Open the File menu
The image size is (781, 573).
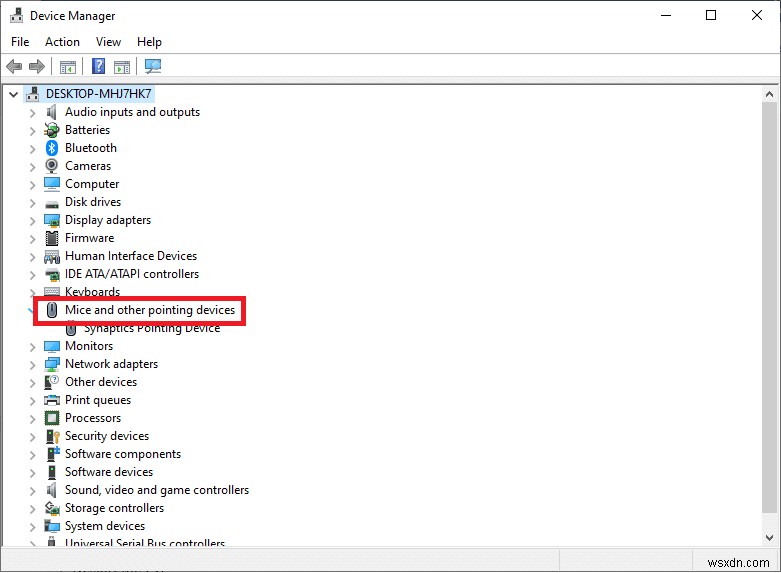(x=20, y=42)
